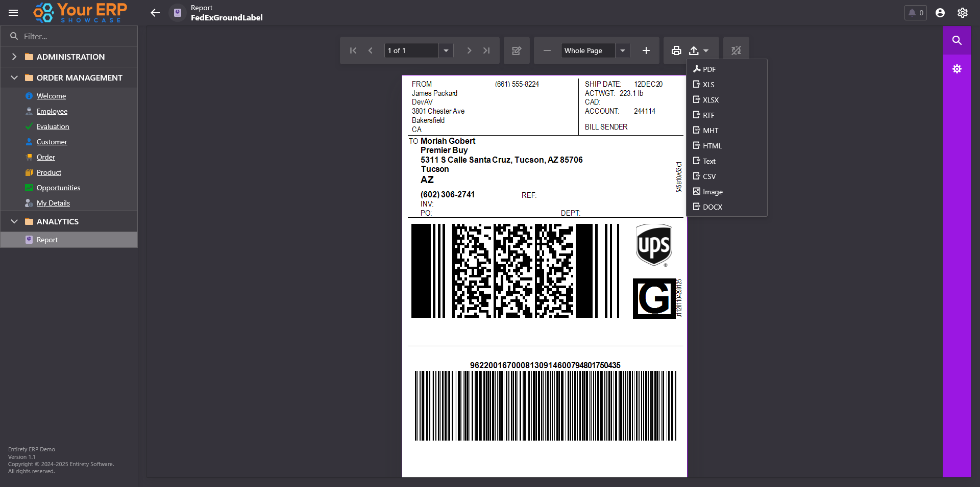The width and height of the screenshot is (980, 487).
Task: Open user account profile icon
Action: [x=940, y=13]
